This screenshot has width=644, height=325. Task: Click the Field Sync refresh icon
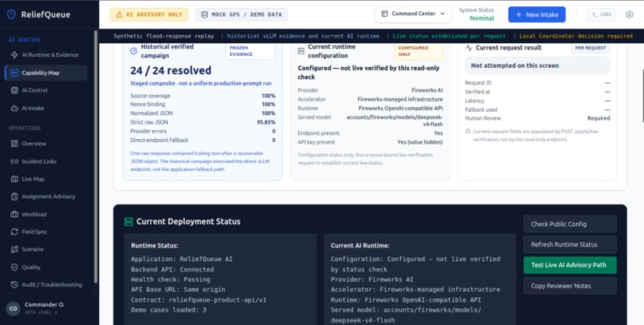[14, 232]
